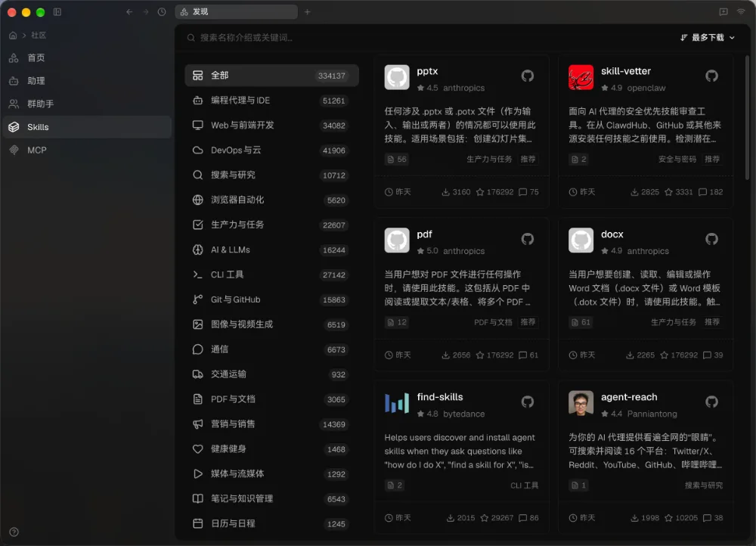Filter by 媒体与流媒体 category
Viewport: 756px width, 546px height.
pyautogui.click(x=271, y=473)
